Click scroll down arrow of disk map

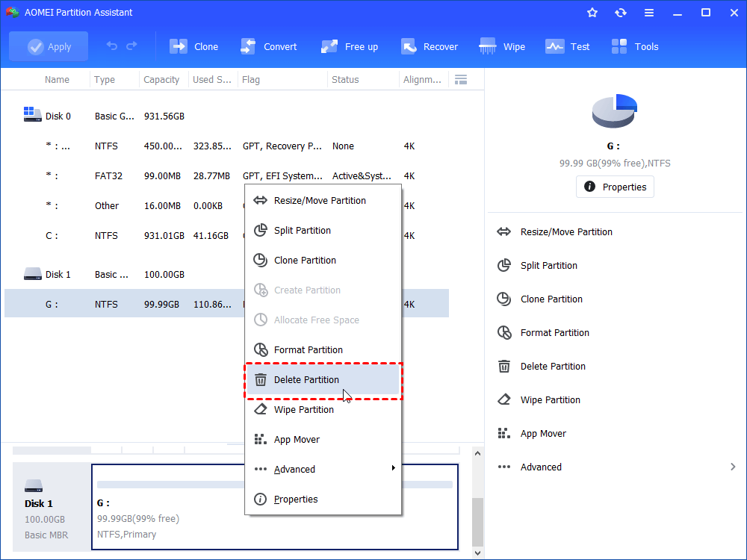point(478,553)
